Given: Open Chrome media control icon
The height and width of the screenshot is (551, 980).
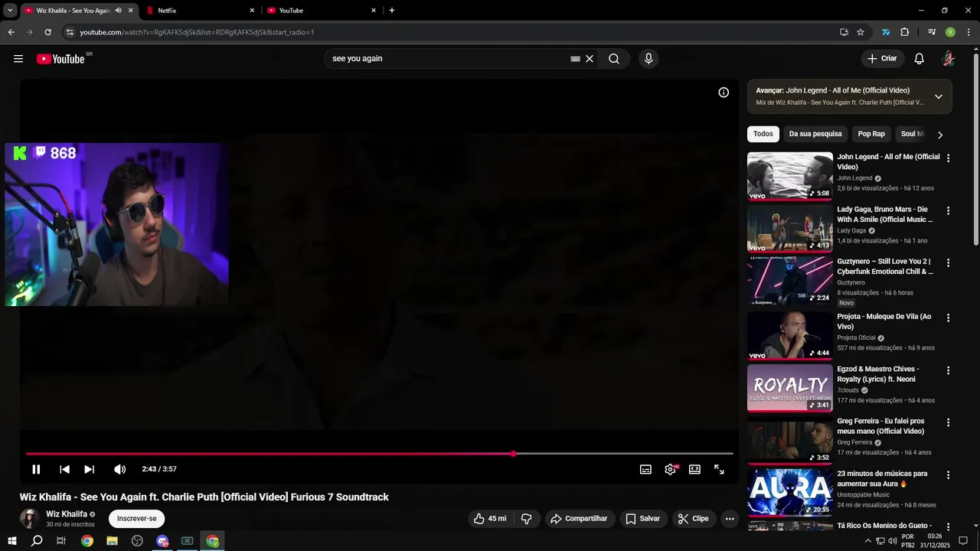Looking at the screenshot, I should (x=932, y=32).
